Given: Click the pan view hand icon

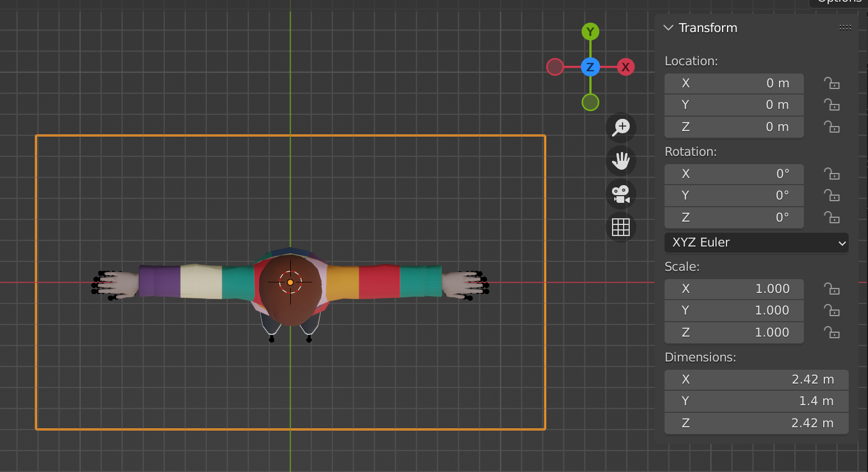Looking at the screenshot, I should pos(621,161).
